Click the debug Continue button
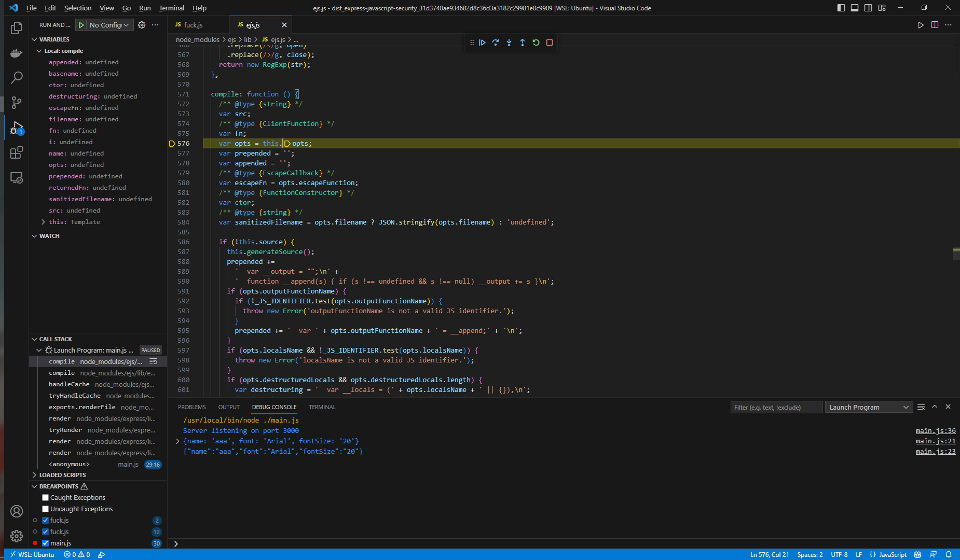Screen dimensions: 960x560 [482, 43]
